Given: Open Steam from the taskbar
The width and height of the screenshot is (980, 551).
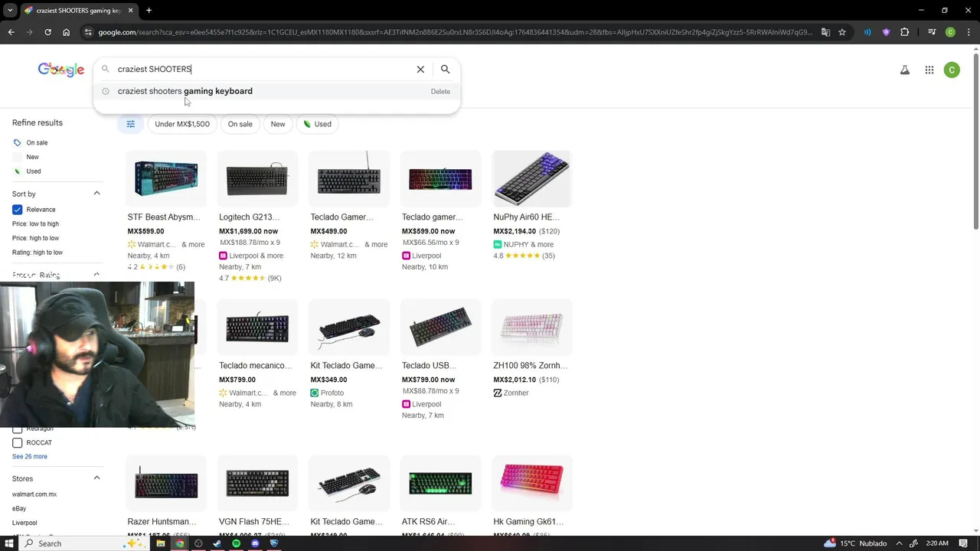Looking at the screenshot, I should coord(217,543).
